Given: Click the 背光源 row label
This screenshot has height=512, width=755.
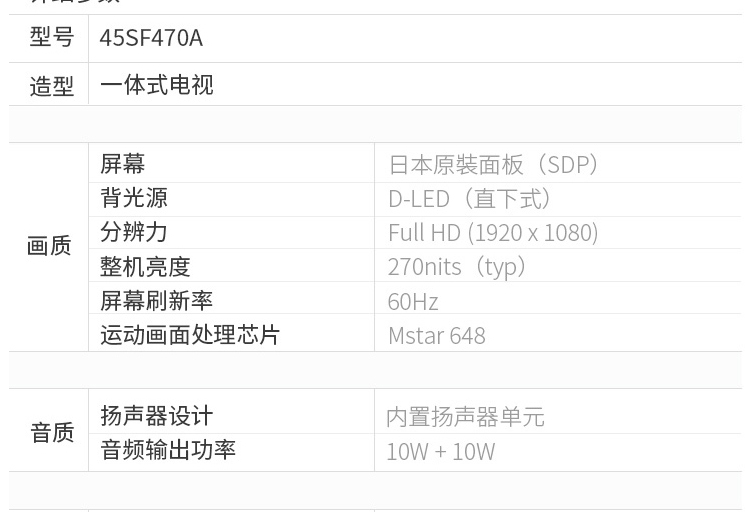Looking at the screenshot, I should (133, 198).
